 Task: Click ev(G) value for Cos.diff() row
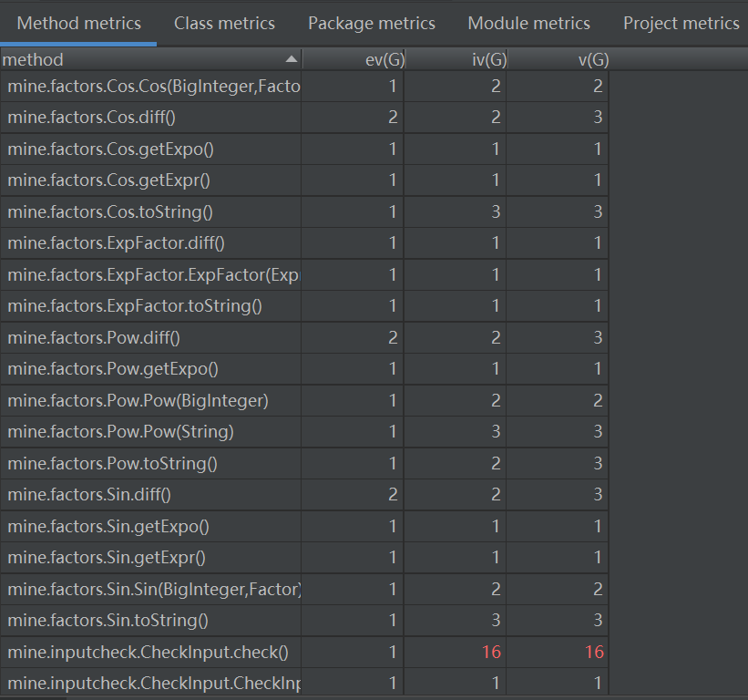[x=393, y=117]
